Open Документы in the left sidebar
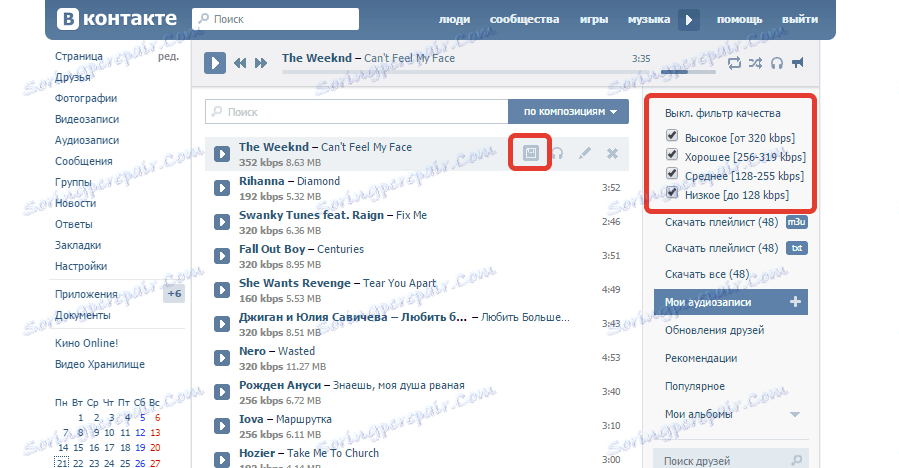Image resolution: width=899 pixels, height=468 pixels. pos(83,315)
